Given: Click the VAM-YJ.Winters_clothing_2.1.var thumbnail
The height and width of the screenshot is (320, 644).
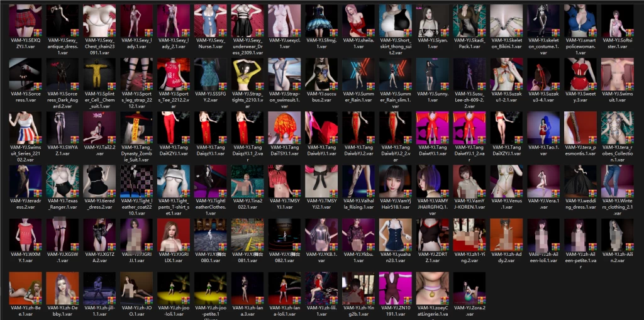Looking at the screenshot, I should click(x=618, y=181).
